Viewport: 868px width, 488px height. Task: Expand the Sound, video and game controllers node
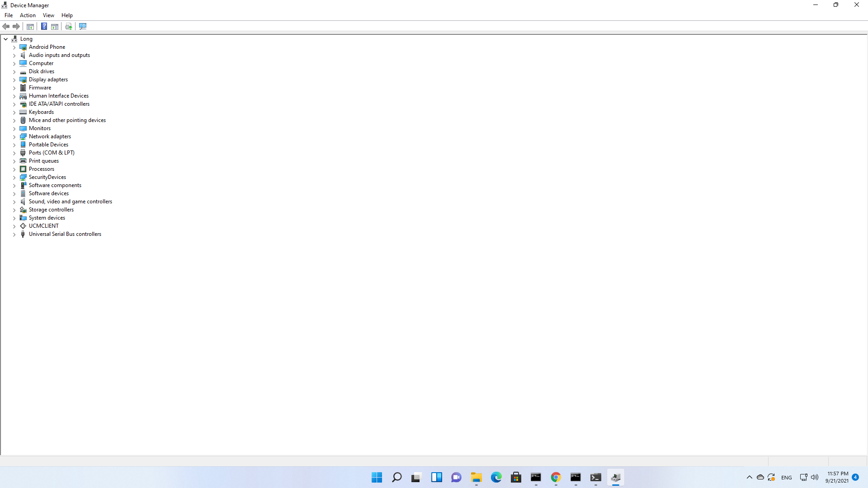click(x=14, y=202)
